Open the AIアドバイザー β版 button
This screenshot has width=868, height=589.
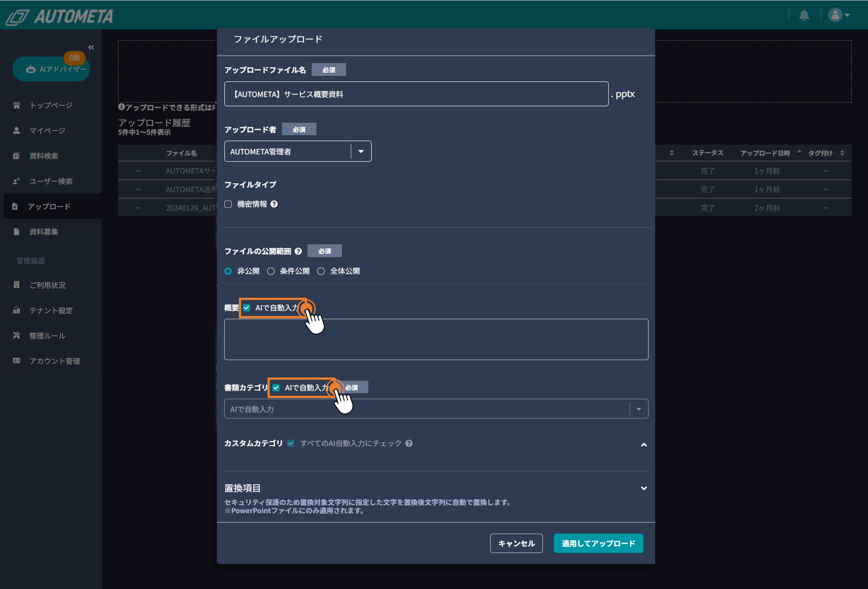point(51,69)
